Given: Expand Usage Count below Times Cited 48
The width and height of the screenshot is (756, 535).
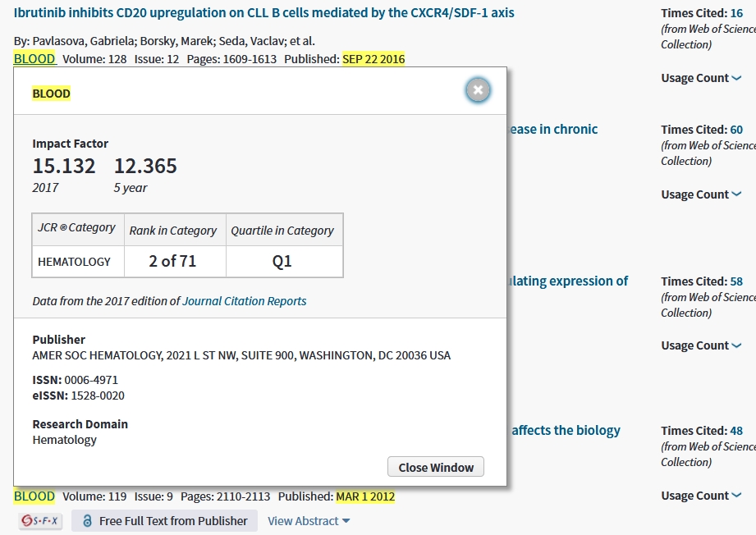Looking at the screenshot, I should (x=701, y=496).
